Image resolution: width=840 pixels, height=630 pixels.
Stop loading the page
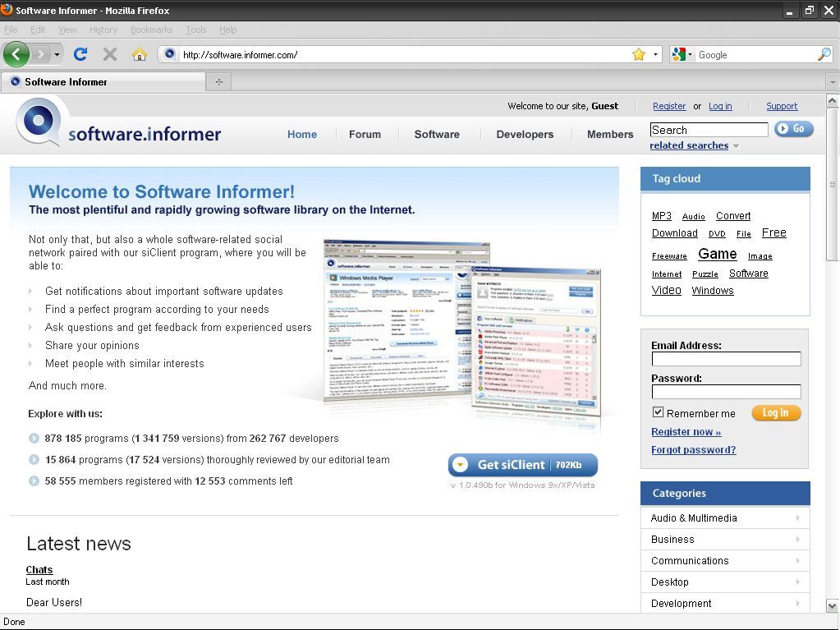point(108,54)
